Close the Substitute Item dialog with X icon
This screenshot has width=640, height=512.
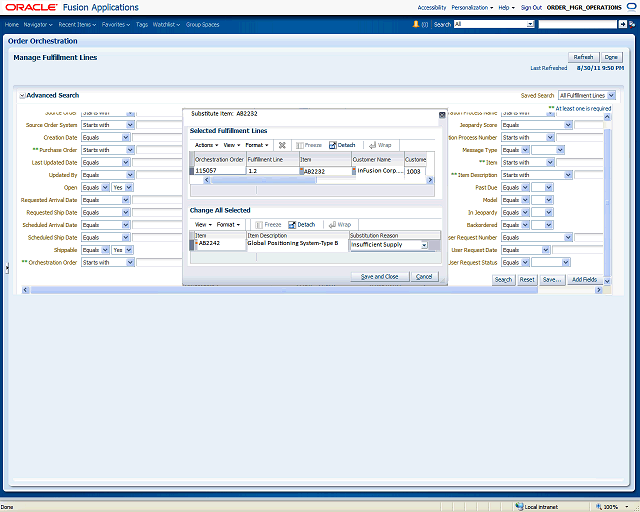point(442,114)
